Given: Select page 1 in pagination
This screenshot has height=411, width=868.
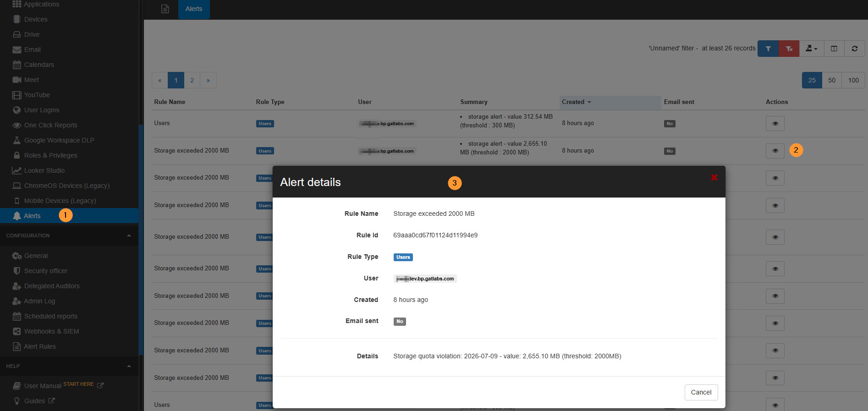Looking at the screenshot, I should coord(176,80).
